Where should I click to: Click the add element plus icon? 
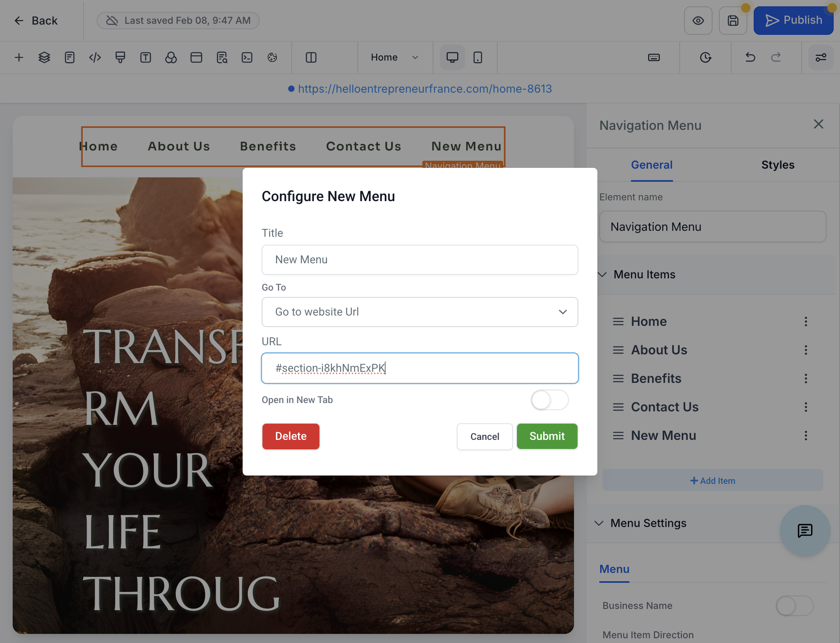coord(19,57)
